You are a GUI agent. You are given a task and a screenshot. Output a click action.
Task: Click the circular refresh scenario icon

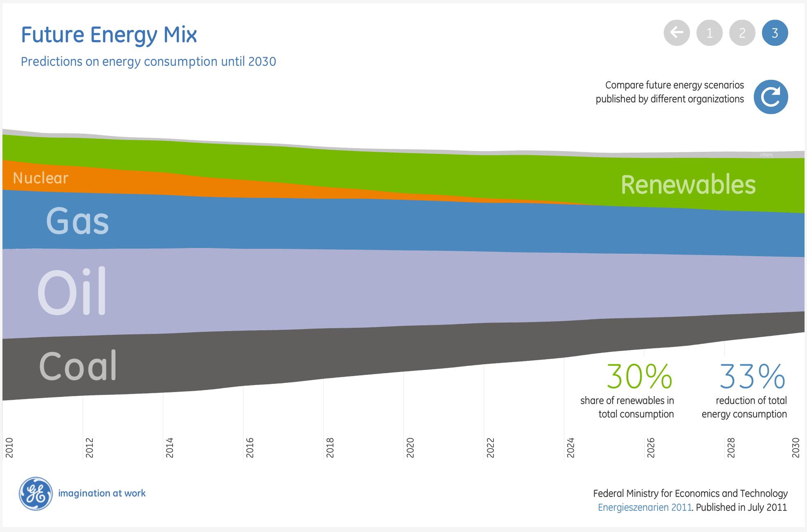(x=771, y=97)
